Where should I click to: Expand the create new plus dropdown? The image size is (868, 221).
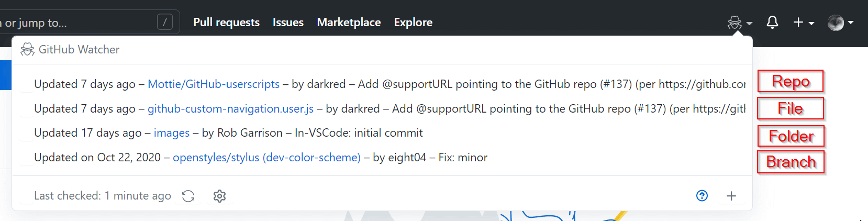(x=804, y=23)
